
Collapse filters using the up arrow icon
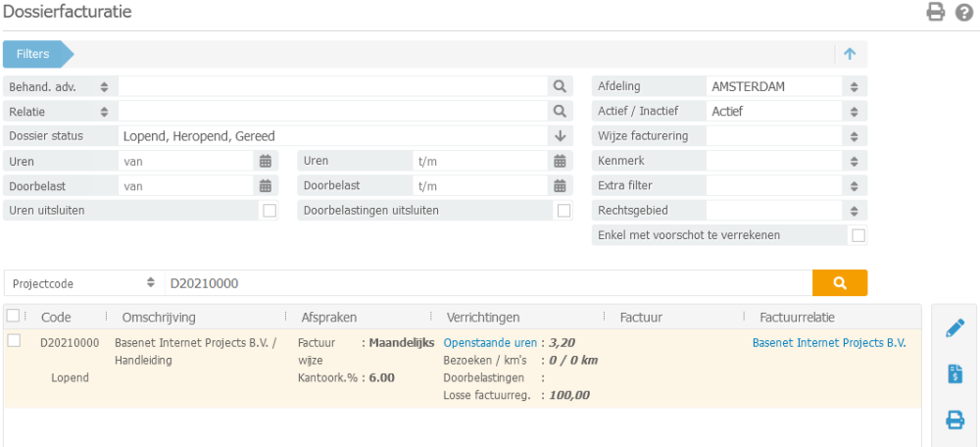[x=850, y=54]
